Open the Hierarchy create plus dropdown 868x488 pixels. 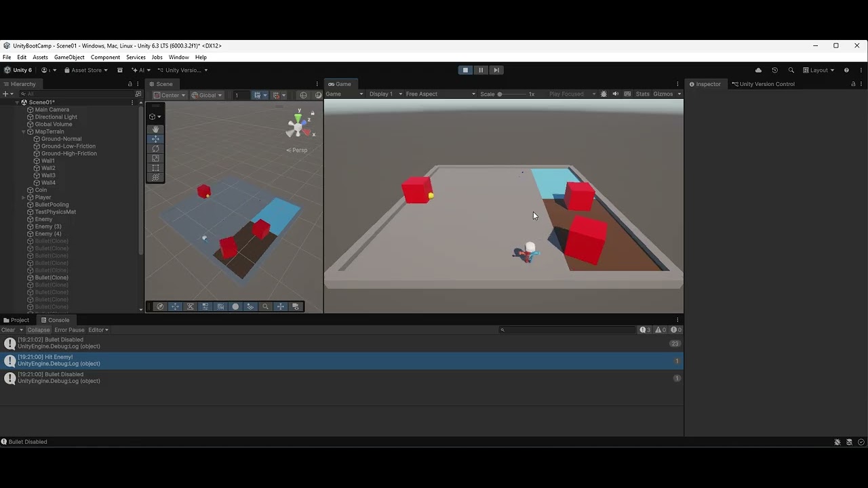pos(9,94)
